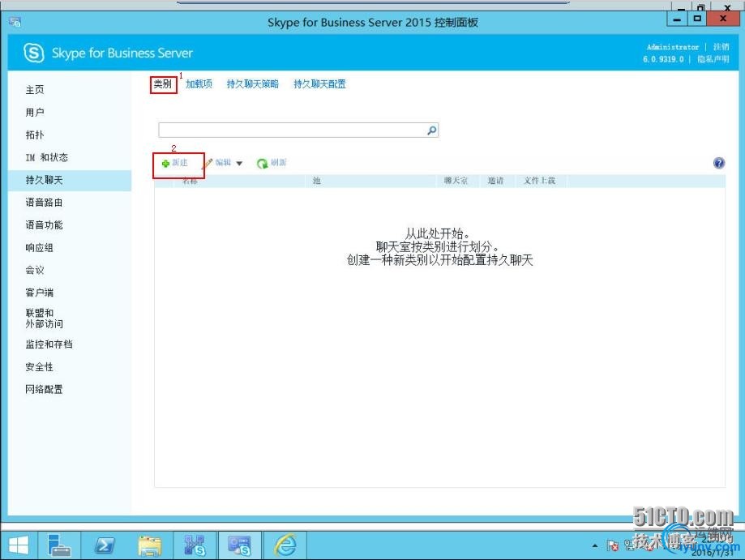Image resolution: width=745 pixels, height=560 pixels.
Task: Click the Action Center flag tray icon
Action: click(x=612, y=546)
